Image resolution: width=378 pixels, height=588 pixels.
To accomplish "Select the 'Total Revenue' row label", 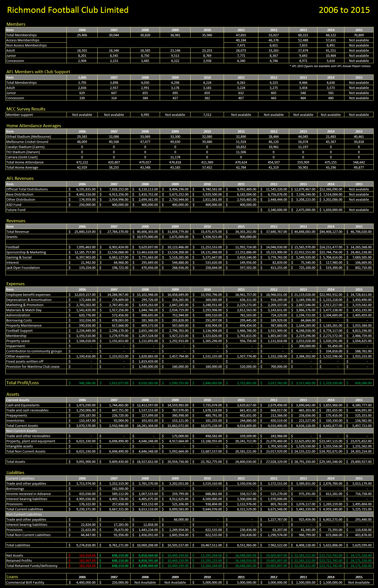I will 18,232.
